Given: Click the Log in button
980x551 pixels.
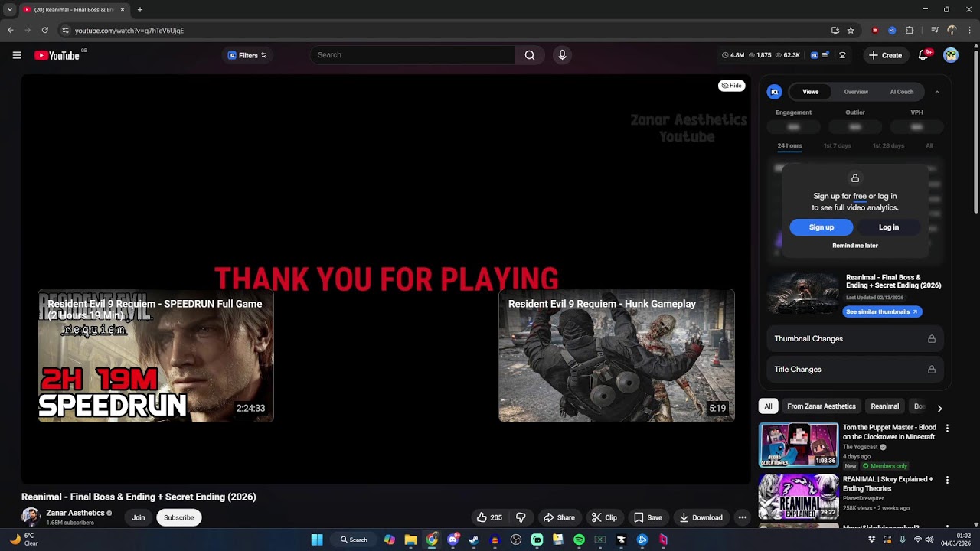Looking at the screenshot, I should [889, 227].
